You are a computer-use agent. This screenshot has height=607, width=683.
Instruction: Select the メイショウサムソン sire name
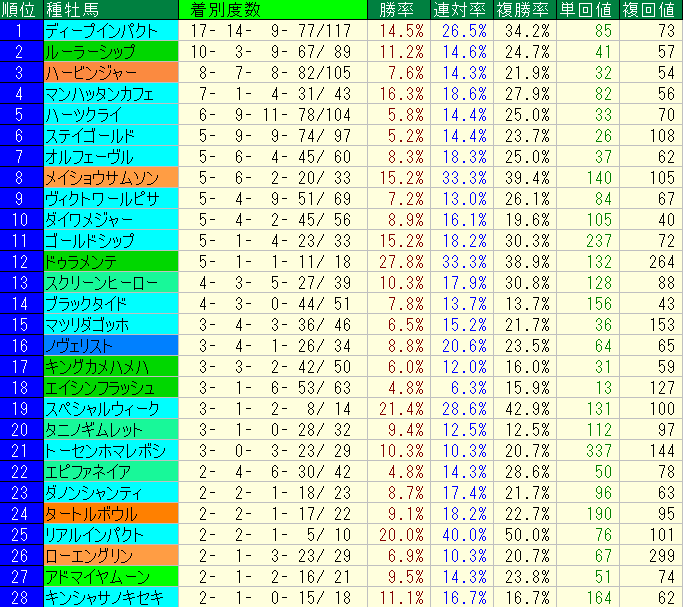coord(111,177)
